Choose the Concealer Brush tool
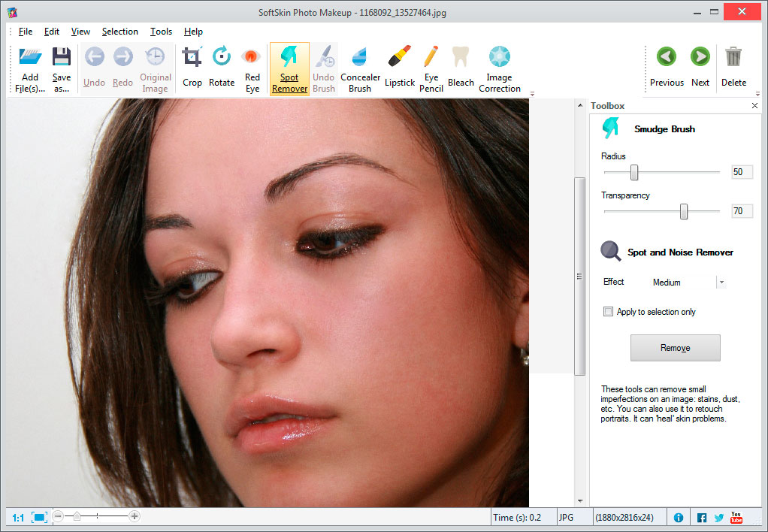 click(x=360, y=68)
